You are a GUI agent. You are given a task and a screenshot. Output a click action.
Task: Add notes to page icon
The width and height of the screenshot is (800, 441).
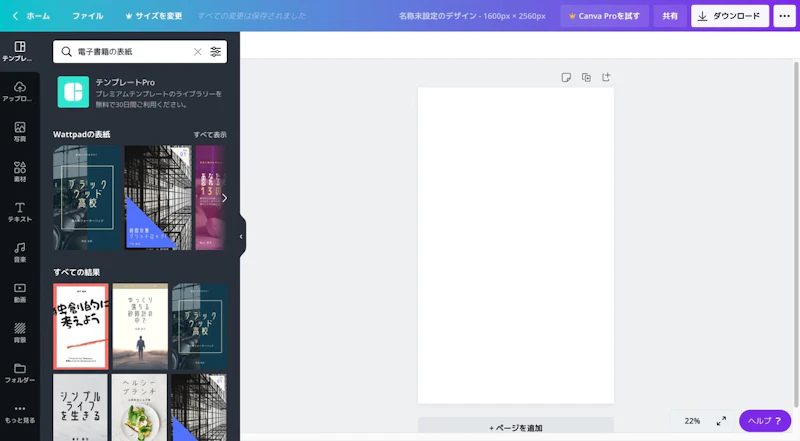[x=566, y=78]
